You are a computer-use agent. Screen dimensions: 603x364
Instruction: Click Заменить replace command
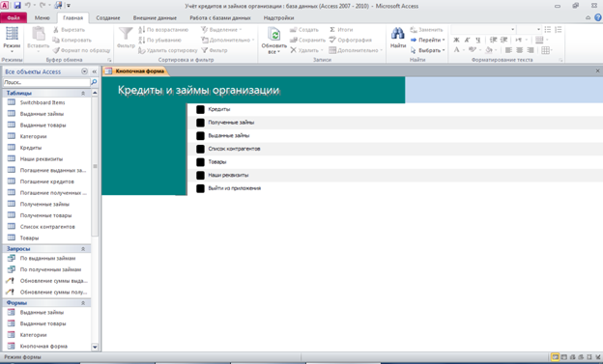pos(426,30)
